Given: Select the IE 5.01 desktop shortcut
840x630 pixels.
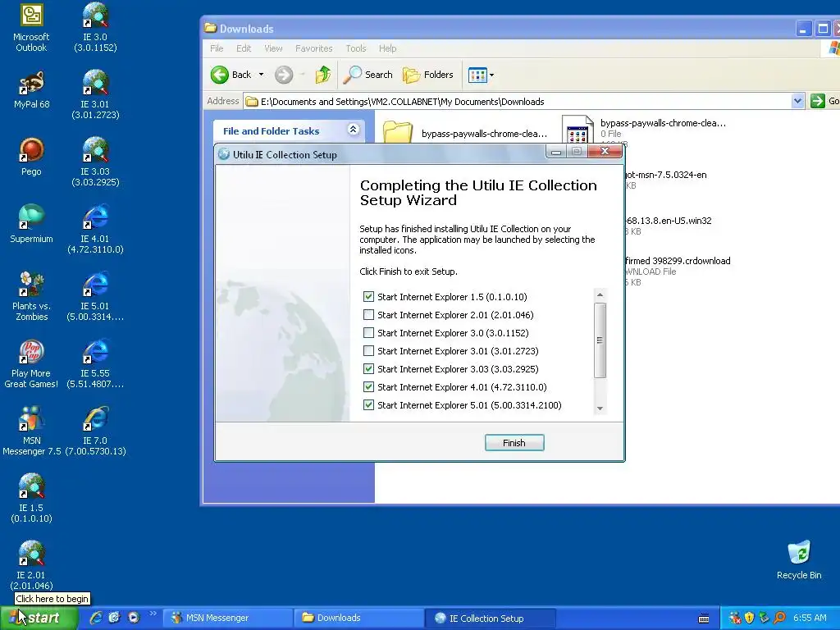Looking at the screenshot, I should point(95,295).
